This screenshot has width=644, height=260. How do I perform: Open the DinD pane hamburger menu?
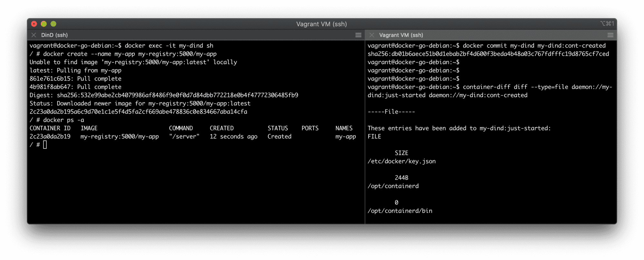(358, 35)
